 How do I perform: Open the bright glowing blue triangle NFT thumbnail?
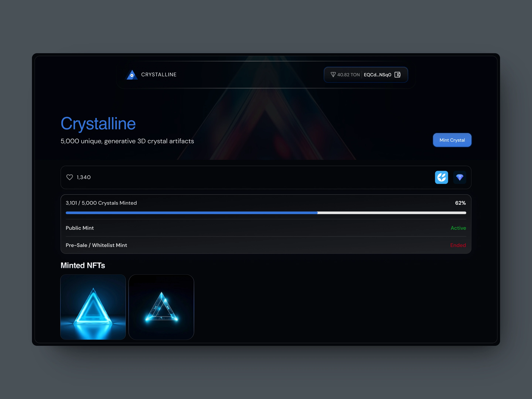[93, 307]
